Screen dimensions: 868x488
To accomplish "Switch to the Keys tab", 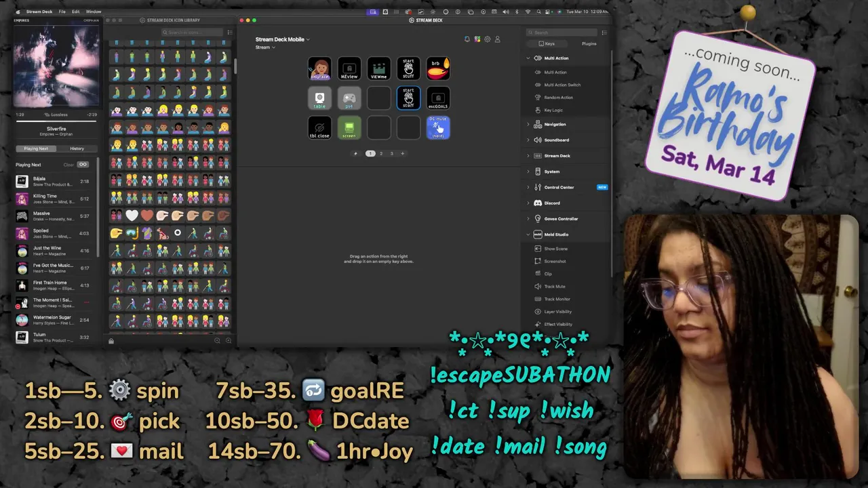I will (x=548, y=43).
